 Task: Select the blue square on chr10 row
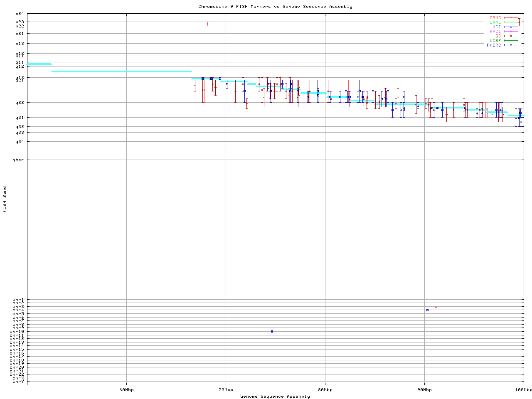272,331
